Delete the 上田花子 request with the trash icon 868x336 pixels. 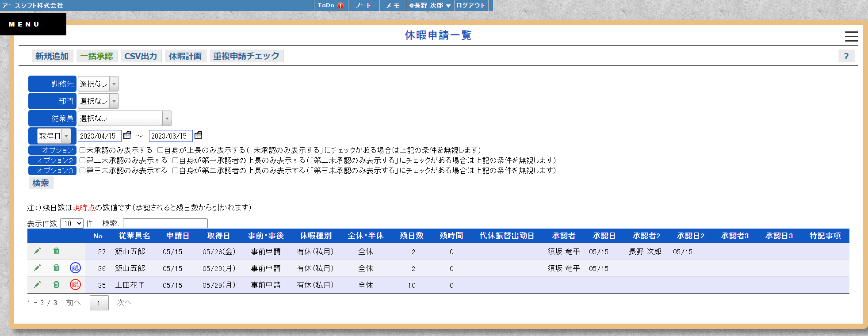coord(56,285)
